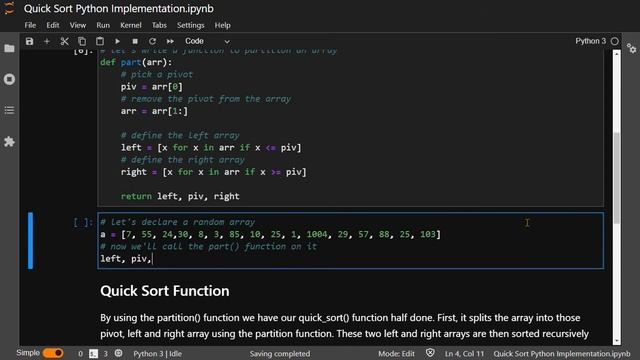Paste cell from clipboard
Viewport: 640px width, 360px height.
[100, 41]
